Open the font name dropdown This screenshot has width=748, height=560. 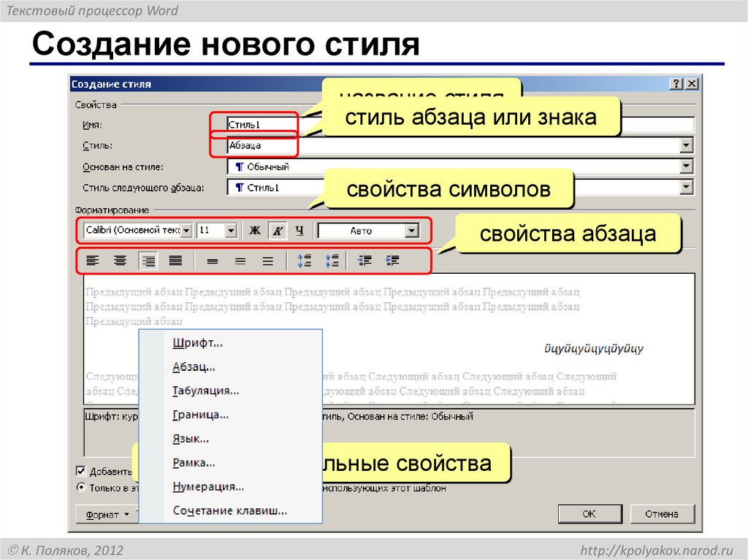tap(186, 229)
